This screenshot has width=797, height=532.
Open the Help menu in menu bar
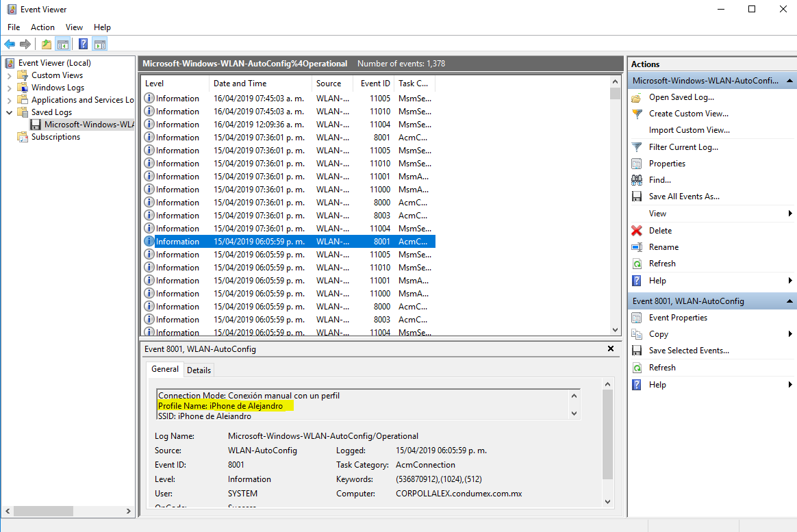102,27
